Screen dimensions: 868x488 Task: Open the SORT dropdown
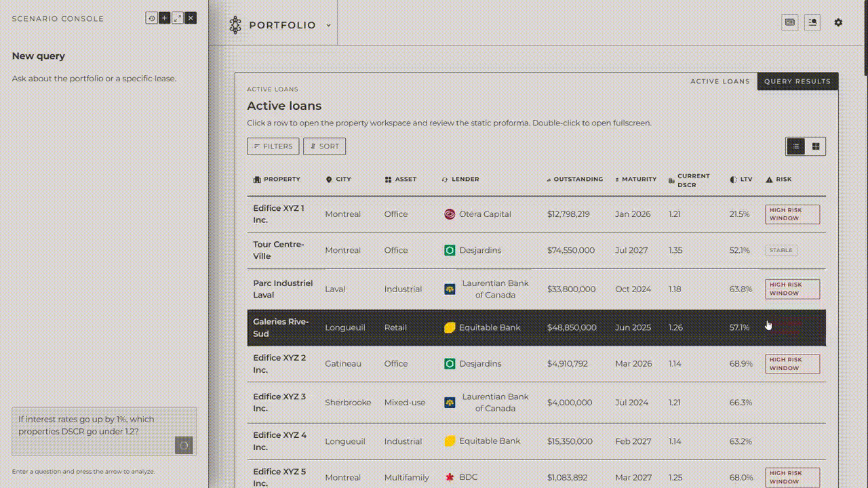tap(324, 146)
